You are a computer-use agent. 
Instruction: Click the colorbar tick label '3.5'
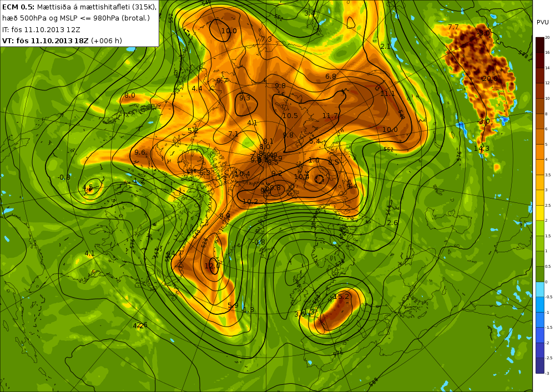(548, 175)
